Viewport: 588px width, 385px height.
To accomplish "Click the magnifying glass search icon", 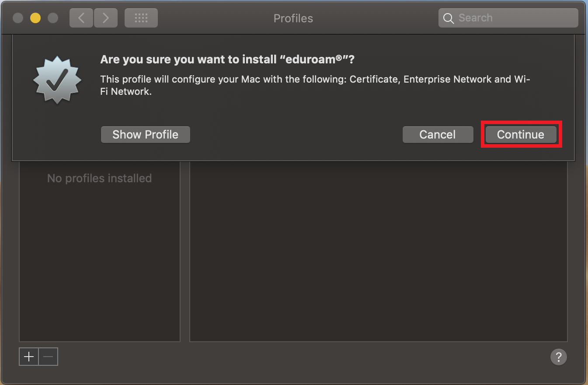I will click(x=449, y=18).
